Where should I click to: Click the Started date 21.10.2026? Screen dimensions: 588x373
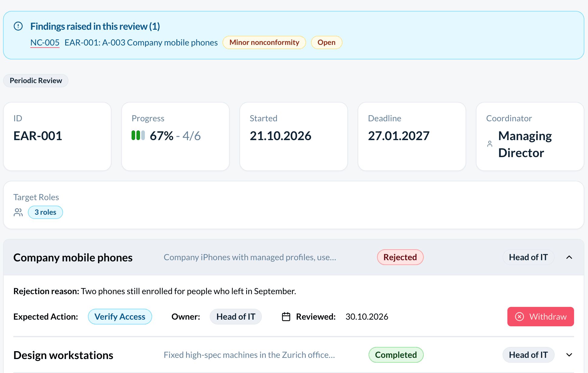coord(280,136)
